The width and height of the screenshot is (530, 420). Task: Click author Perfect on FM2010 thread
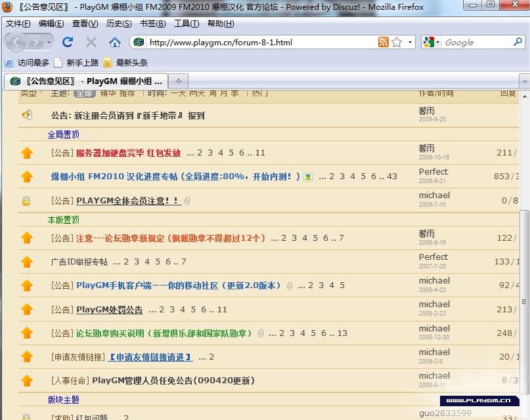pyautogui.click(x=433, y=172)
